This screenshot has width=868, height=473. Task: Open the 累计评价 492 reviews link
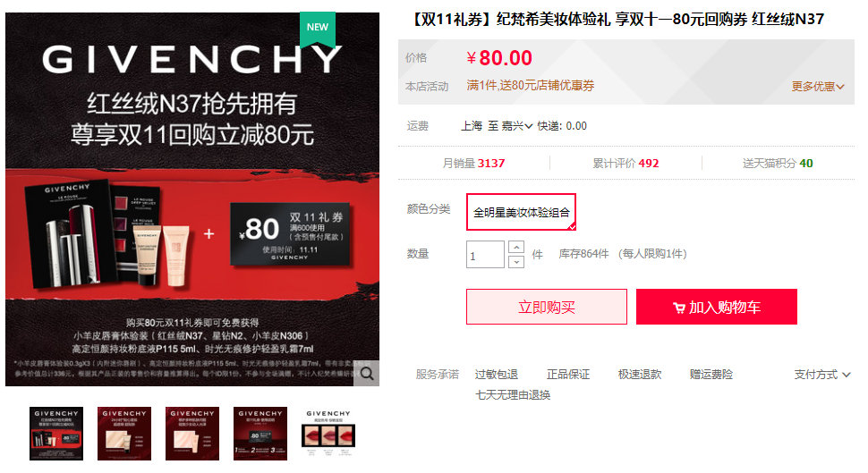point(625,164)
